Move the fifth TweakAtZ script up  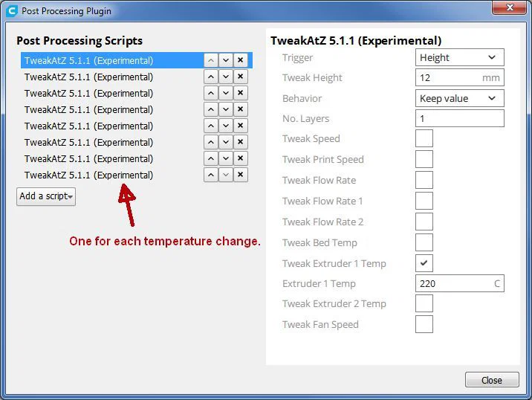(x=211, y=126)
